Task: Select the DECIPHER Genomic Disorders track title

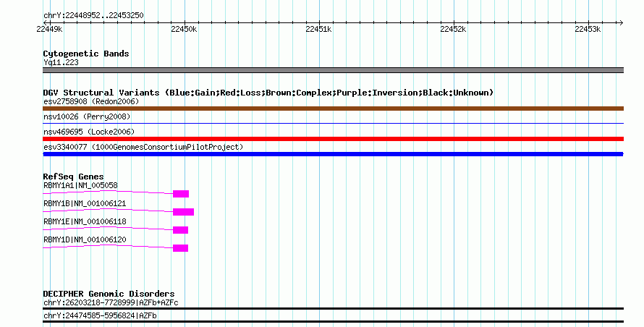Action: tap(109, 294)
